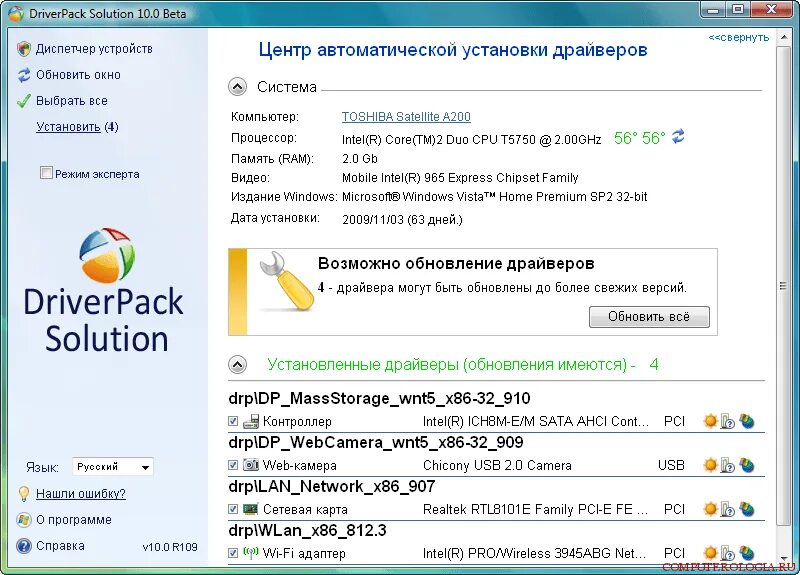Image resolution: width=800 pixels, height=575 pixels.
Task: Click the controller device icon beside Контроллер
Action: 251,421
